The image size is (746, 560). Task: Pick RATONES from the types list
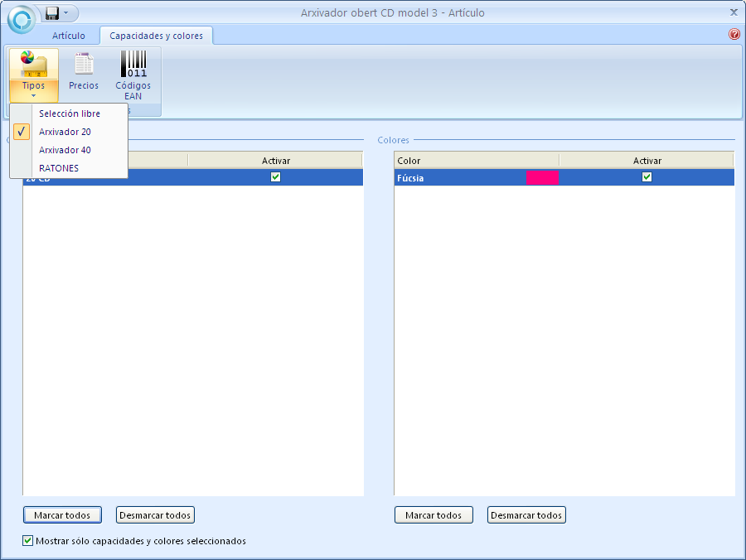point(59,168)
